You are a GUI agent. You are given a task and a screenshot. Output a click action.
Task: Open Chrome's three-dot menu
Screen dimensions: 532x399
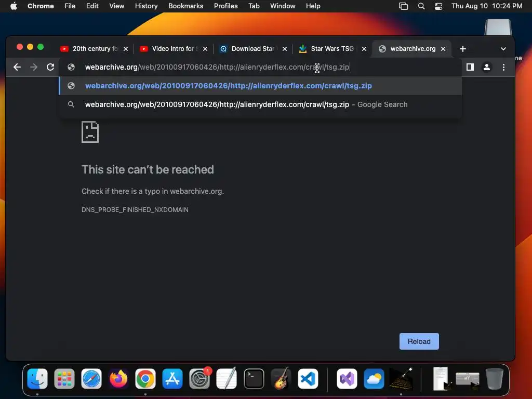[x=503, y=67]
